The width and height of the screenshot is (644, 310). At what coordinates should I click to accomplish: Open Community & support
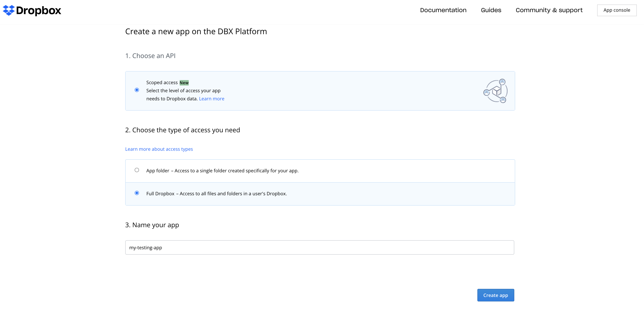pos(549,10)
